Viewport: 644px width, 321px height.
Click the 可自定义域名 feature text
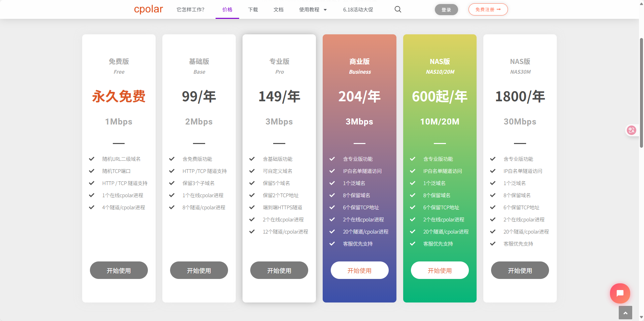278,171
